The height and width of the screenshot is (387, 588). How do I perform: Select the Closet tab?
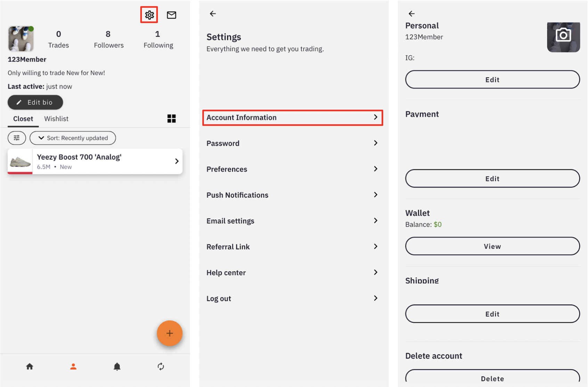click(x=23, y=119)
